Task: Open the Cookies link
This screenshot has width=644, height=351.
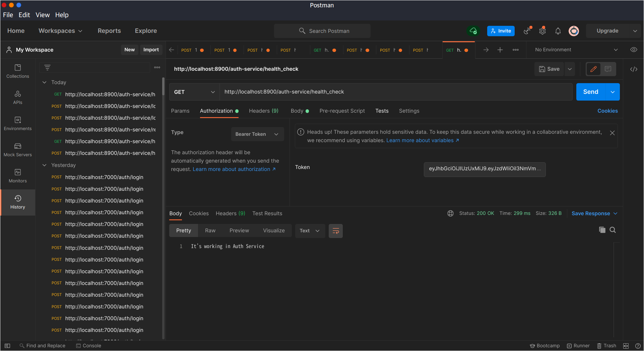Action: pyautogui.click(x=607, y=111)
